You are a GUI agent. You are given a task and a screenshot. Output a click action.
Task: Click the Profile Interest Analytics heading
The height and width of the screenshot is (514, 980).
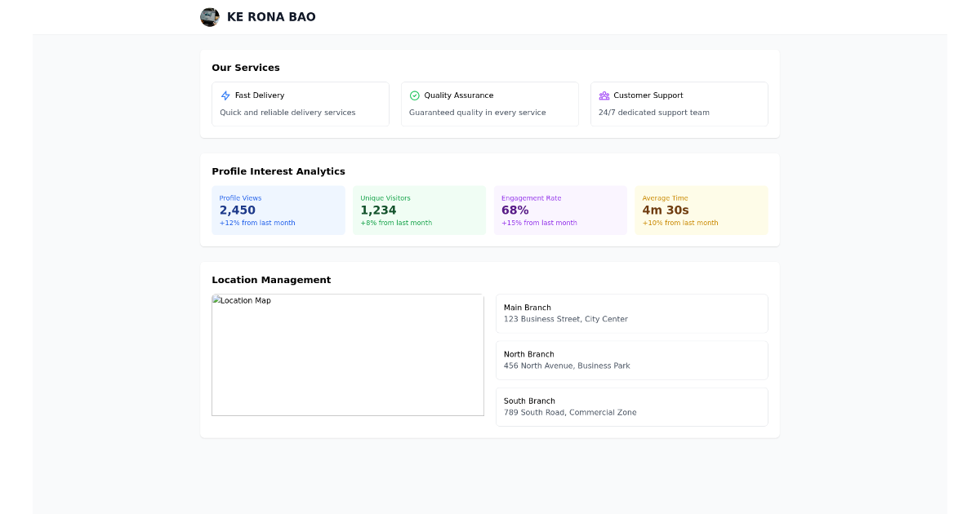(278, 171)
